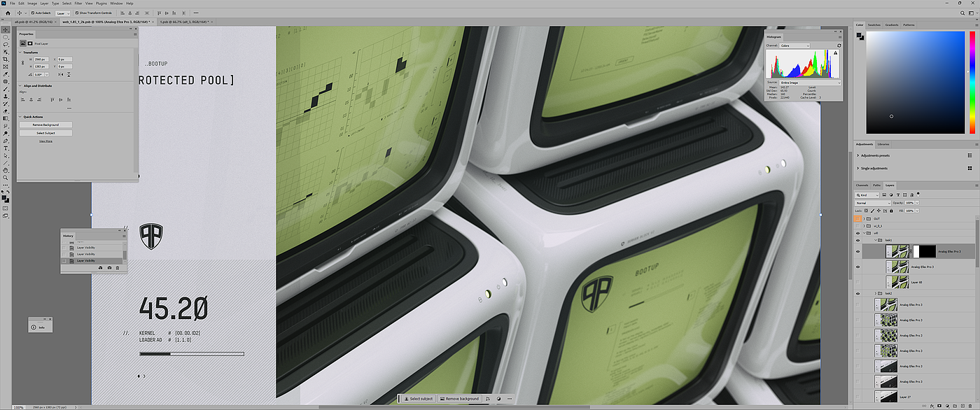The width and height of the screenshot is (980, 410).
Task: Click Select subject in contextual task bar
Action: tap(419, 399)
